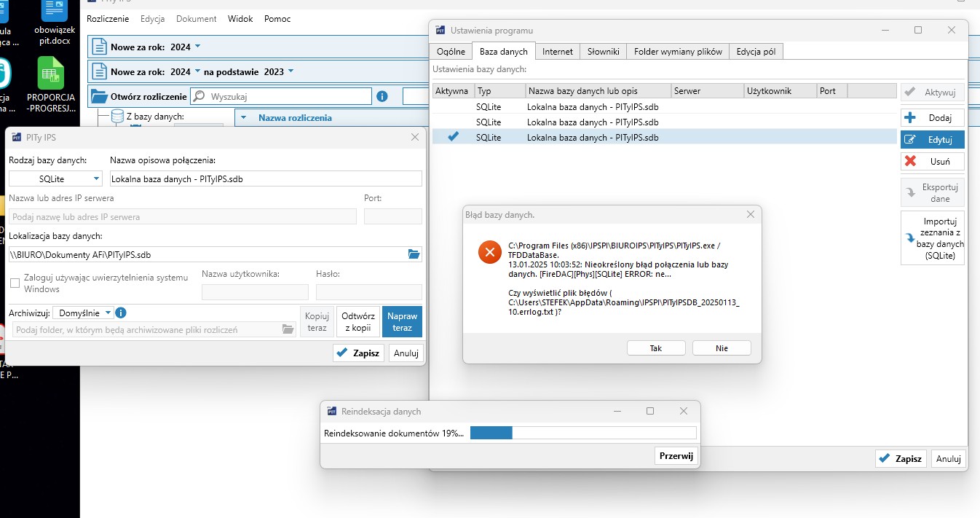Click the Nazwa opisowa połączenia text field
Image resolution: width=980 pixels, height=518 pixels.
(266, 178)
